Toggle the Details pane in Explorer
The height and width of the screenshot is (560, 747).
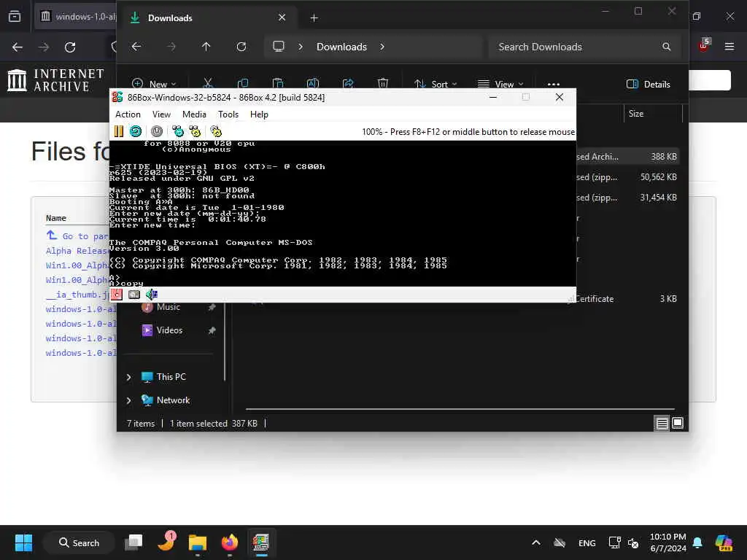point(648,84)
